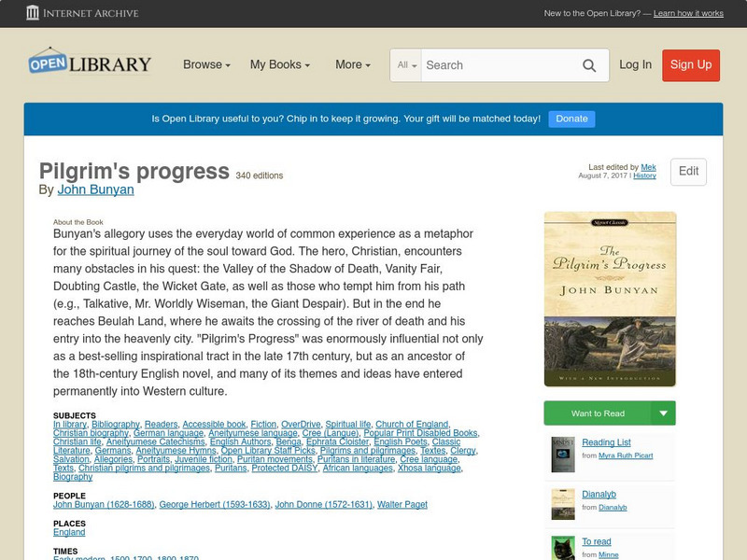The image size is (747, 560).
Task: Open John Donne (1572-1631) people link
Action: pos(323,504)
